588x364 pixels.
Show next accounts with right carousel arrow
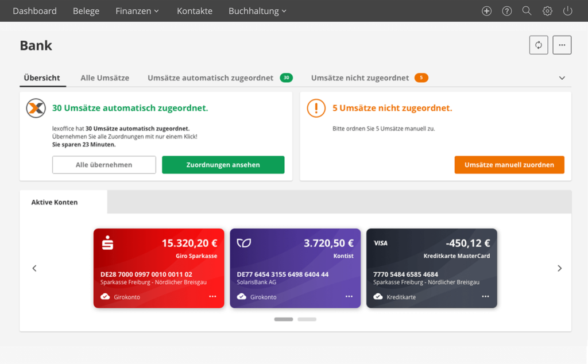click(x=559, y=268)
